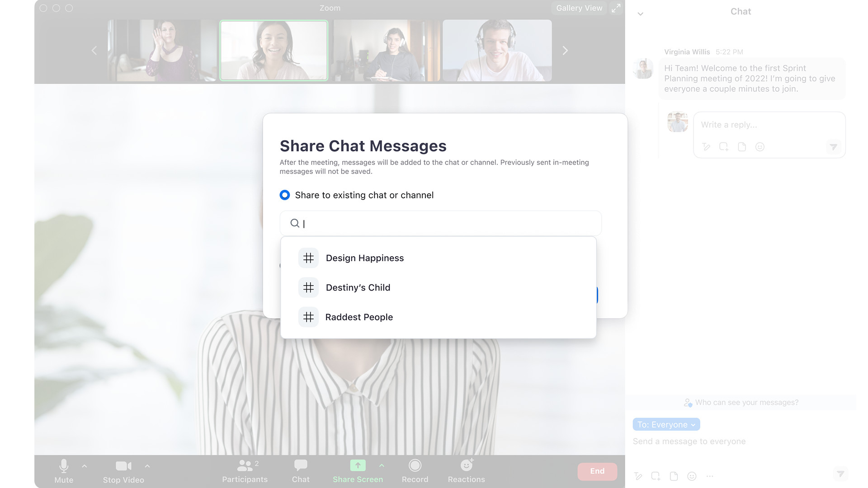Screen dimensions: 868x488
Task: Enable sharing to Design Happiness channel
Action: tap(364, 258)
